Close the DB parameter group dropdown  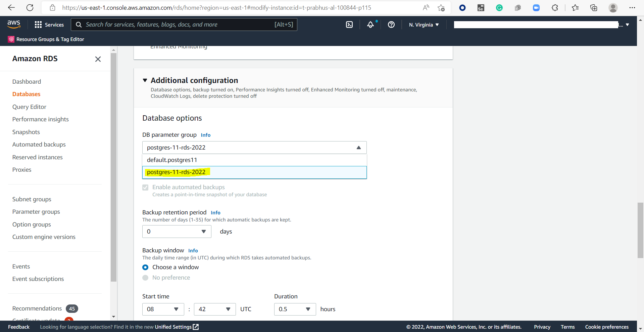[x=254, y=148]
